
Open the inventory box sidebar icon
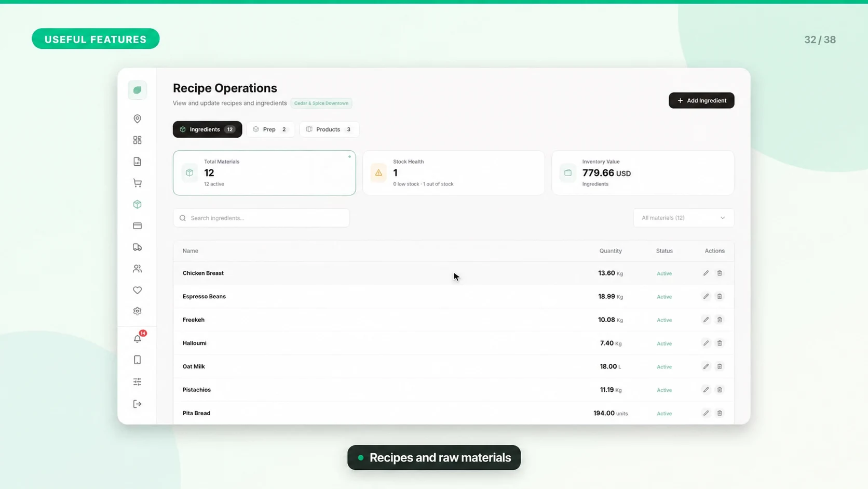137,204
